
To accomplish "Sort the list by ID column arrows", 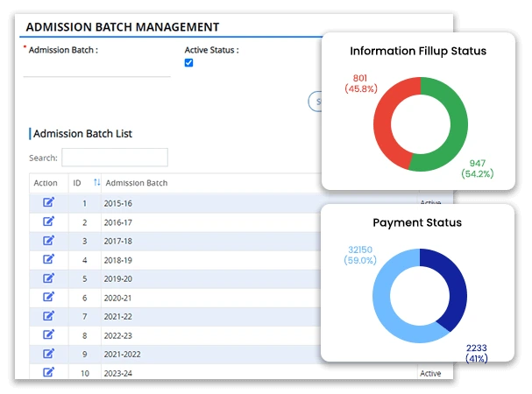I will point(97,183).
